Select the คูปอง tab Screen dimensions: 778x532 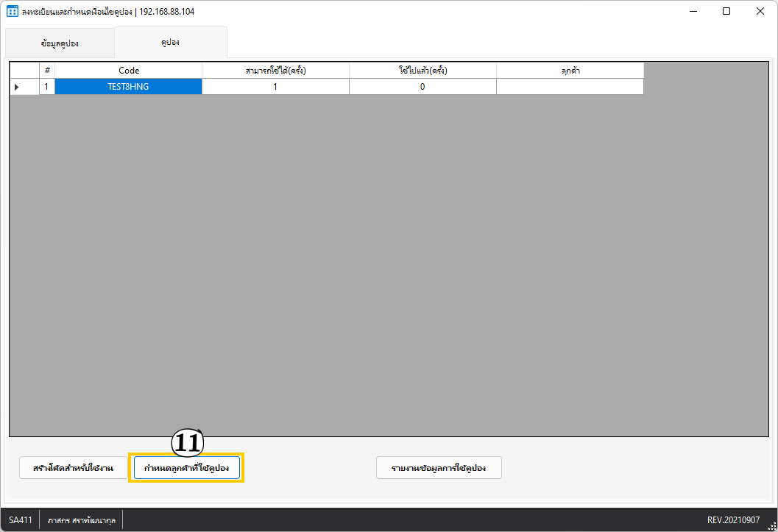point(171,43)
